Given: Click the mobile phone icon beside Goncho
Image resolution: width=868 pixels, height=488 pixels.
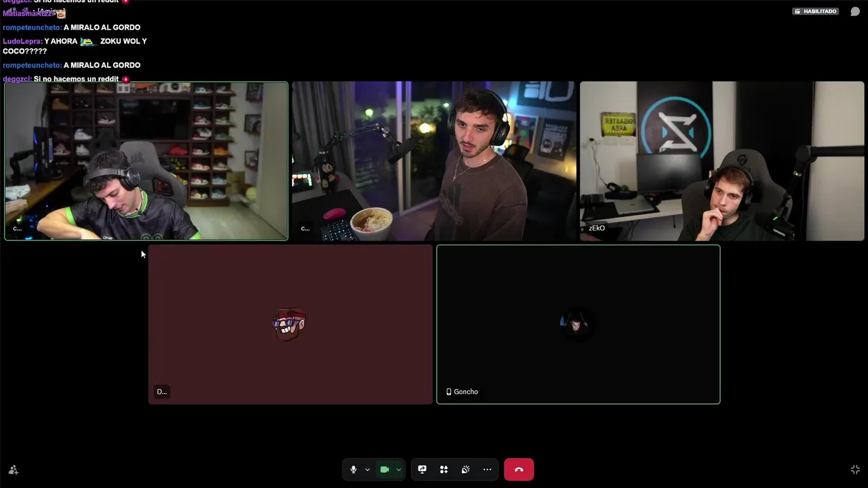Looking at the screenshot, I should (x=449, y=392).
